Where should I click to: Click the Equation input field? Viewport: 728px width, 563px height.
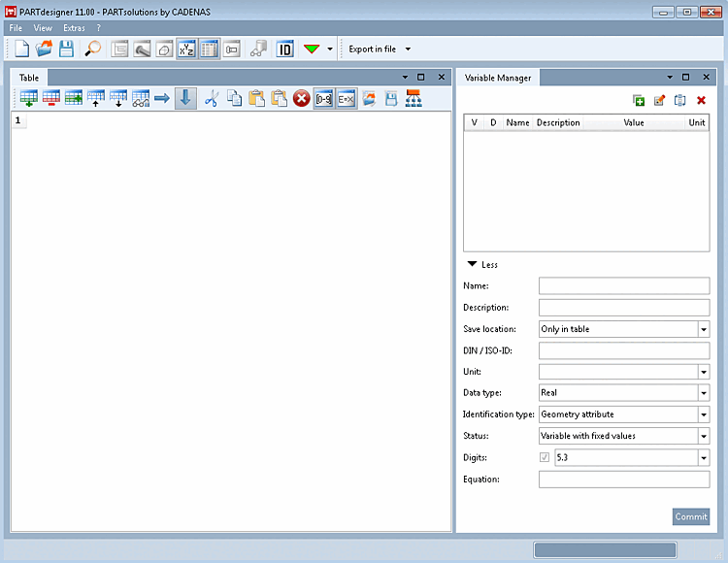click(x=624, y=479)
